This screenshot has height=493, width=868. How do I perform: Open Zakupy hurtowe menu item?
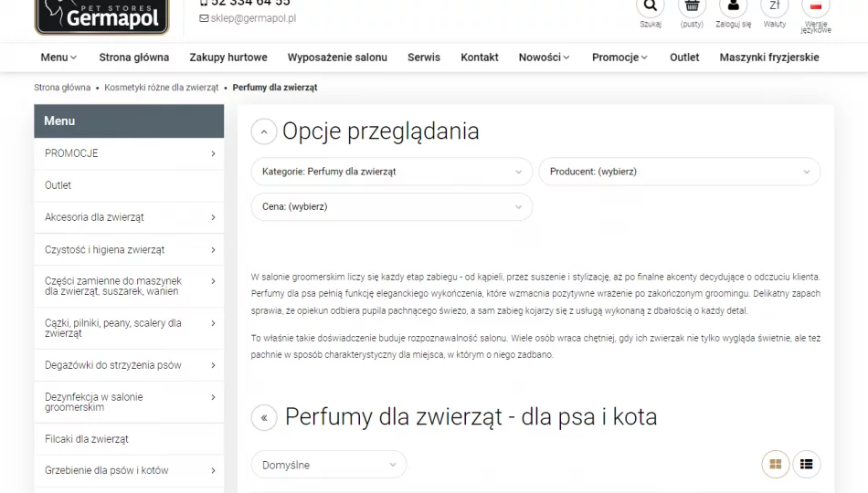(x=228, y=58)
